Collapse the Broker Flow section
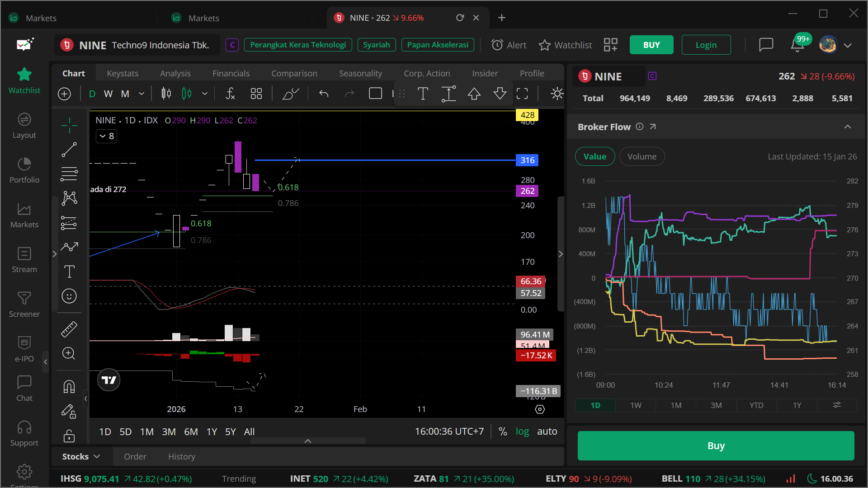The image size is (868, 488). click(848, 127)
